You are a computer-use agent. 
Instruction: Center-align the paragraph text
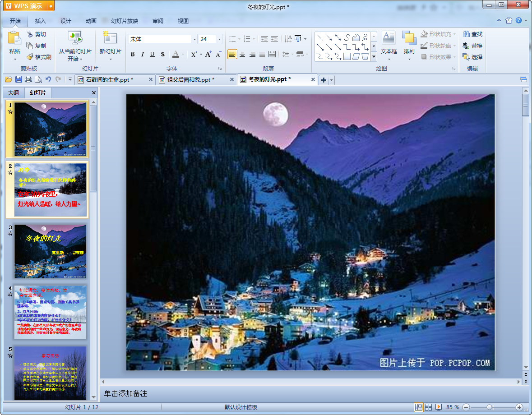pyautogui.click(x=242, y=54)
